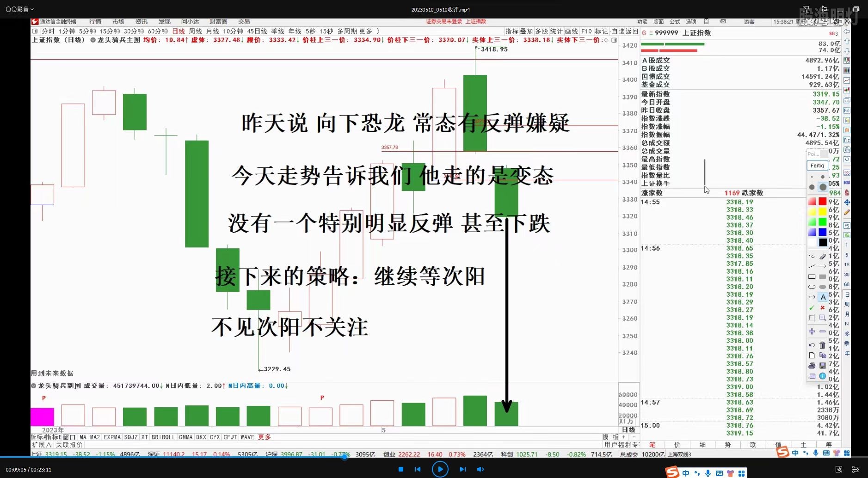Open the 资讯 menu
This screenshot has width=868, height=478.
coord(141,22)
